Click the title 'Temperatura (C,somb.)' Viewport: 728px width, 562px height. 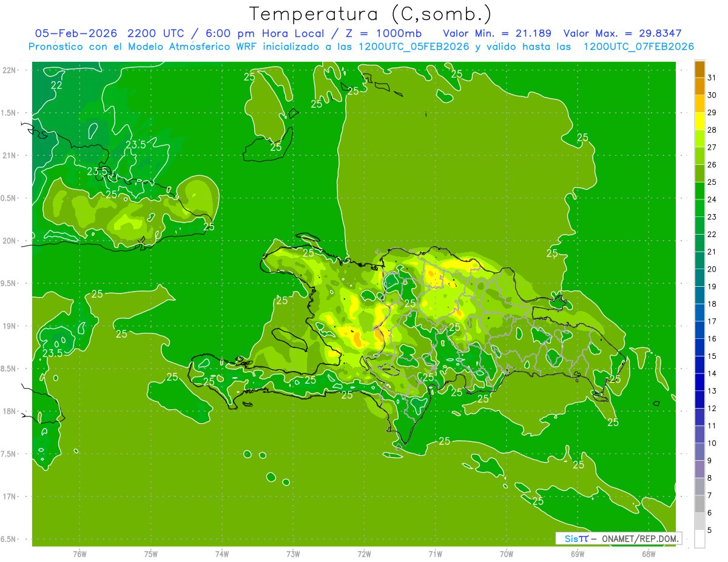(369, 15)
